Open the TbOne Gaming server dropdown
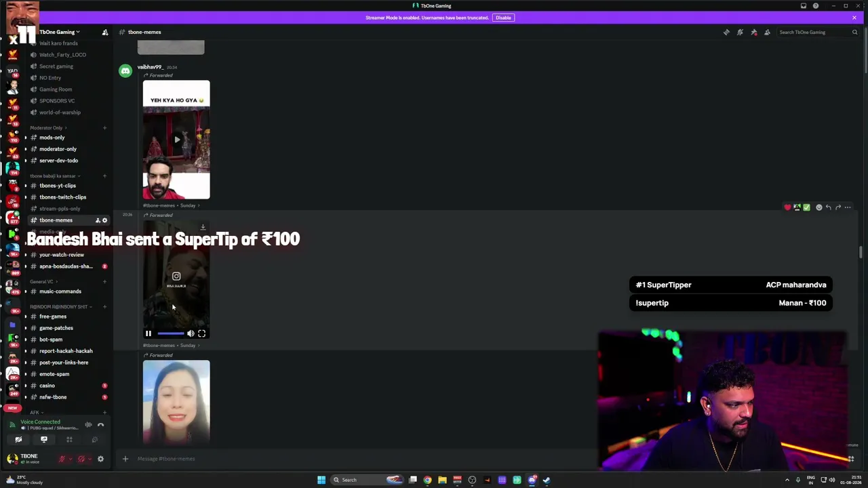The image size is (868, 488). (x=60, y=32)
